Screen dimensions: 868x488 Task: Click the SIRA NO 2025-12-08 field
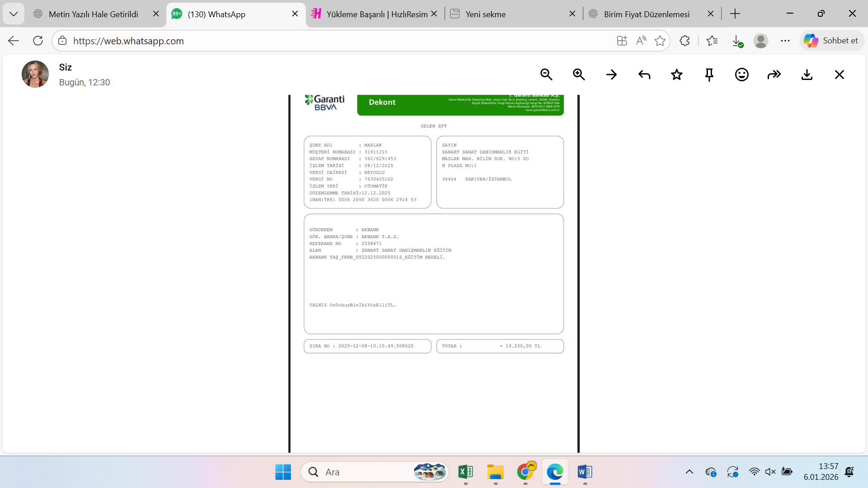tap(368, 346)
